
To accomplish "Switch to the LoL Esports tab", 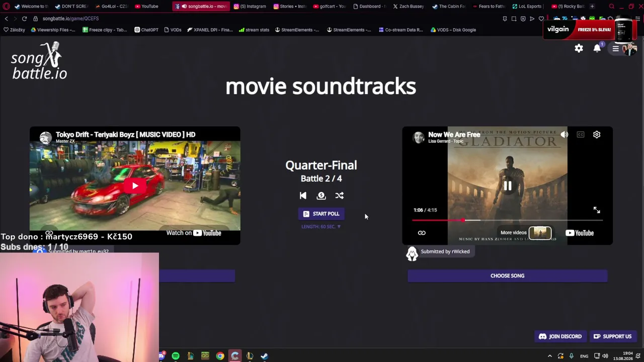I will [x=527, y=6].
